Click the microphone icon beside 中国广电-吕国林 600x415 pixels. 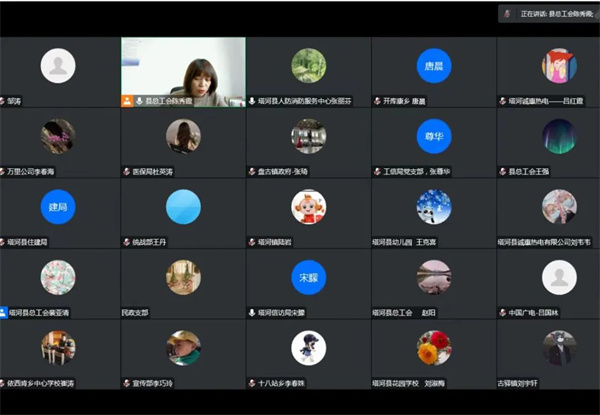click(x=502, y=312)
